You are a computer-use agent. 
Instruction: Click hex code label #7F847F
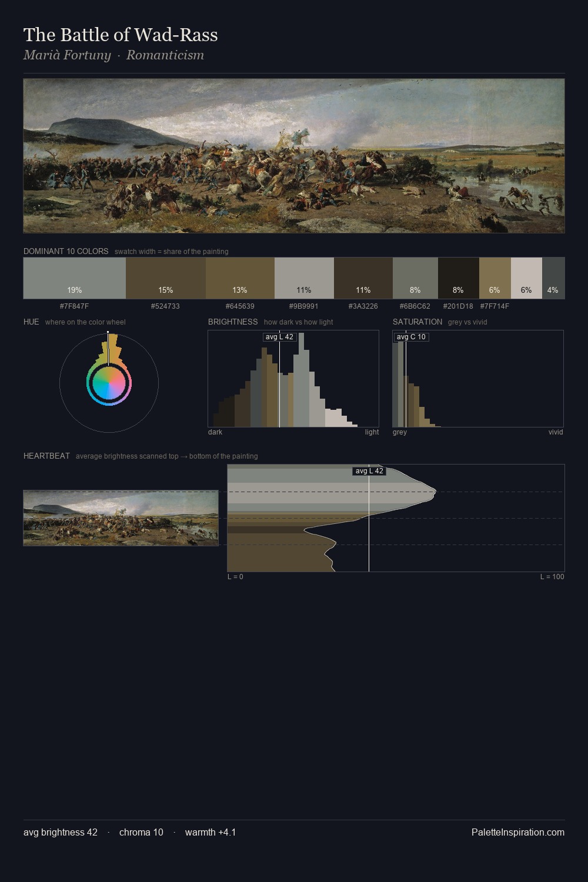pyautogui.click(x=75, y=306)
